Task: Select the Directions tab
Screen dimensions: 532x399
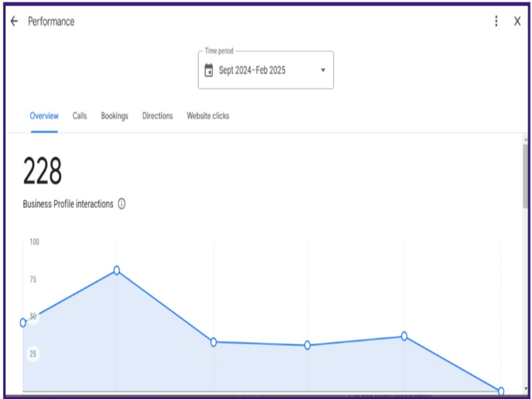Action: click(157, 116)
